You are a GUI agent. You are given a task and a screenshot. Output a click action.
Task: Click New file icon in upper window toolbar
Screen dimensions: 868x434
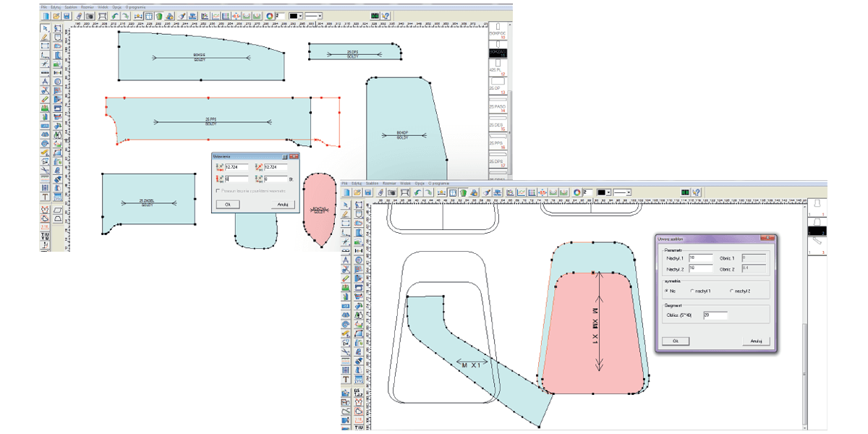coord(46,15)
